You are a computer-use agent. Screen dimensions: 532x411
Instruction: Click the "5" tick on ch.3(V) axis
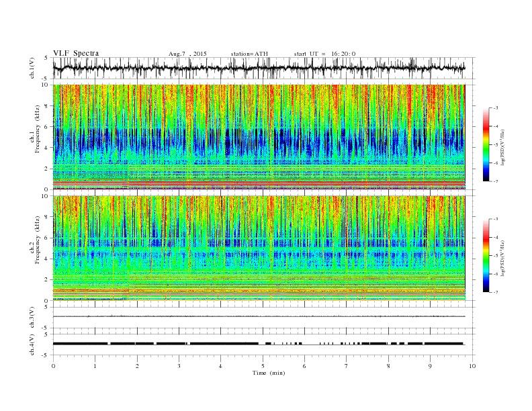[46, 307]
